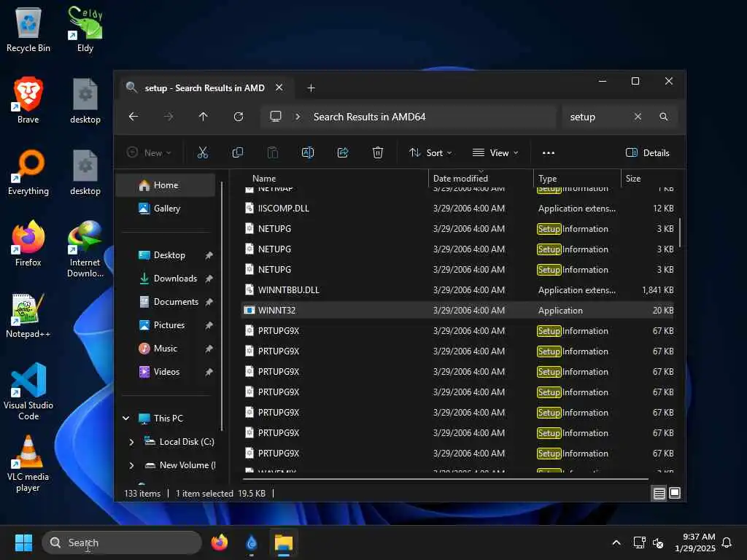Open pinned Pictures folder

[x=169, y=324]
